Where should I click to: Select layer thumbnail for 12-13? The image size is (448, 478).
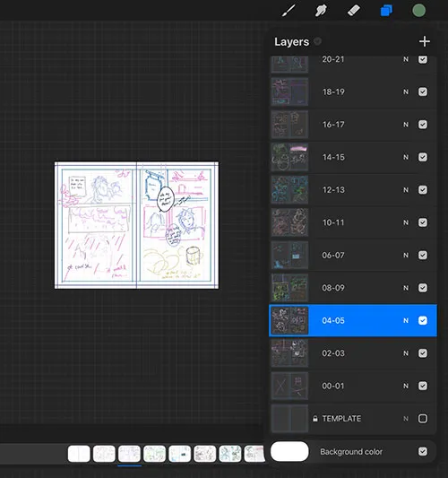pyautogui.click(x=289, y=189)
